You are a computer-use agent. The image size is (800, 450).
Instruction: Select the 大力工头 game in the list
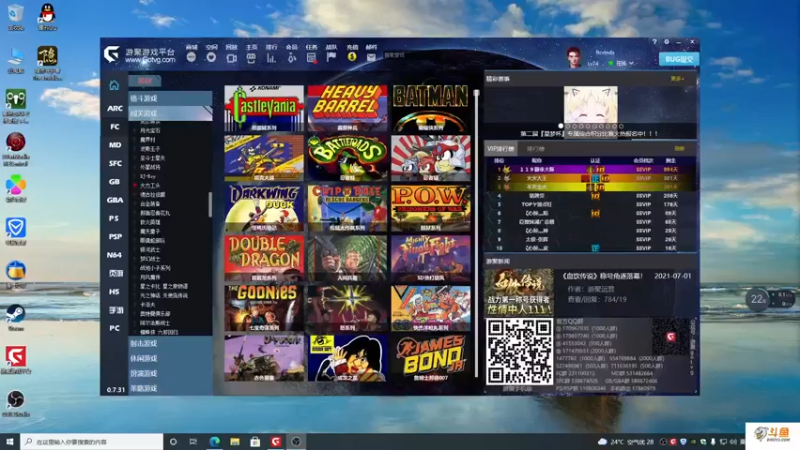pyautogui.click(x=151, y=185)
